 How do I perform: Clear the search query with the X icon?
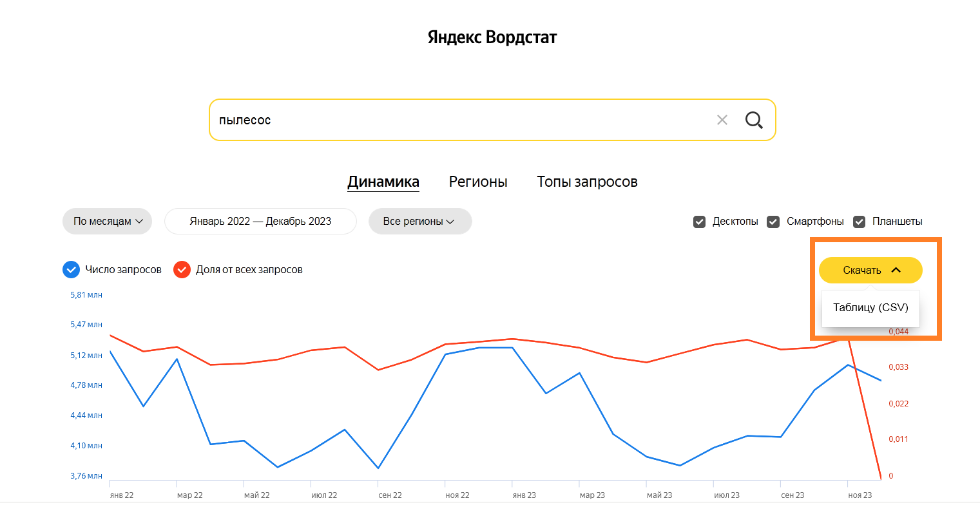(x=722, y=120)
